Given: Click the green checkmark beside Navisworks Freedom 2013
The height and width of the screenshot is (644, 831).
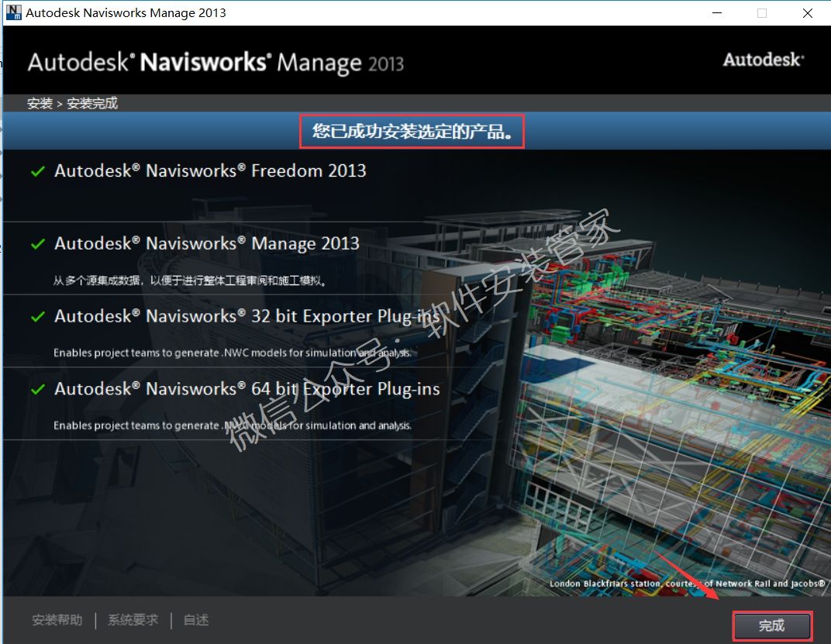Looking at the screenshot, I should tap(37, 171).
